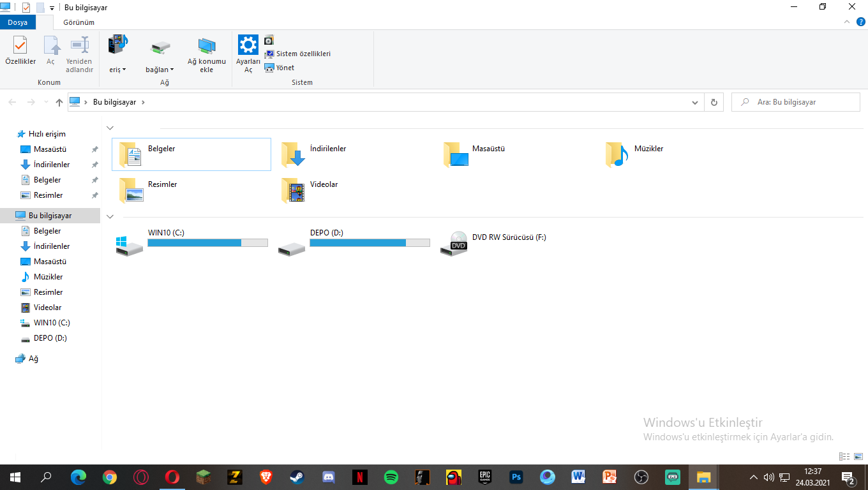Click the Bu bilgisayar breadcrumb in address bar
Image resolution: width=868 pixels, height=490 pixels.
[x=115, y=102]
